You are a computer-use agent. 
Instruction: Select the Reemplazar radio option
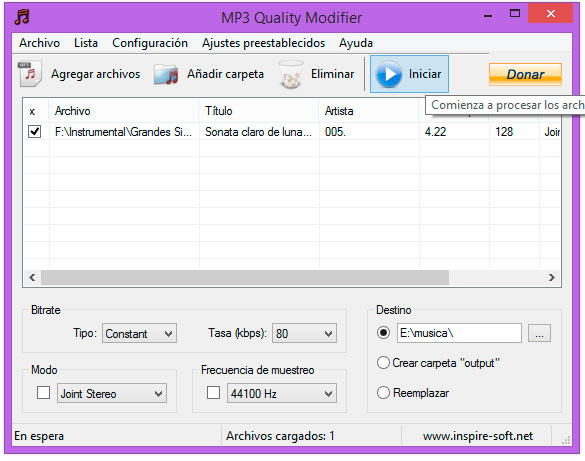383,392
